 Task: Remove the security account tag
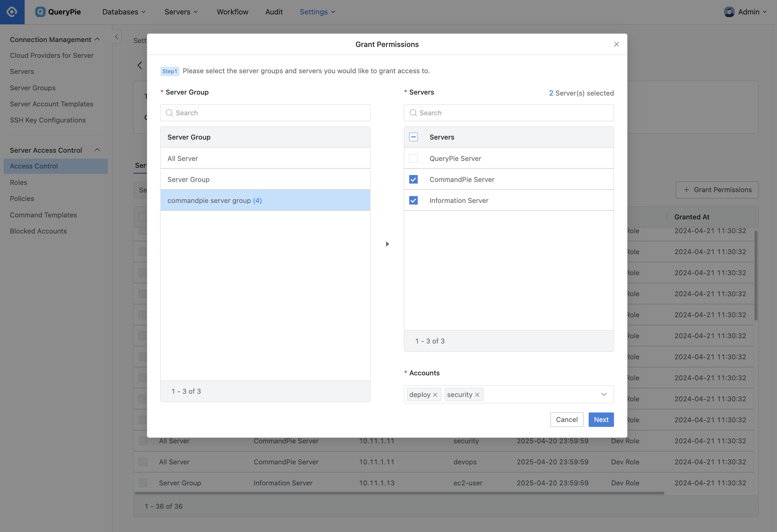tap(477, 395)
